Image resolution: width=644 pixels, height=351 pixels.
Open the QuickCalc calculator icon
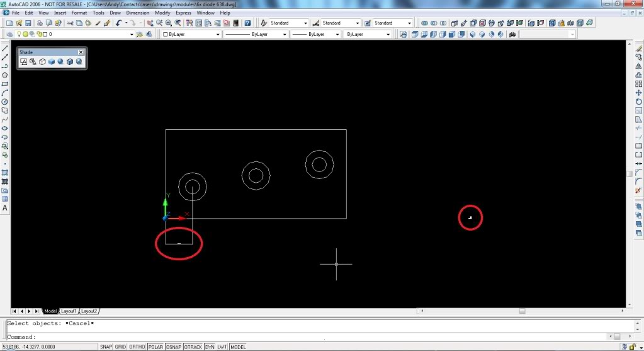[237, 23]
